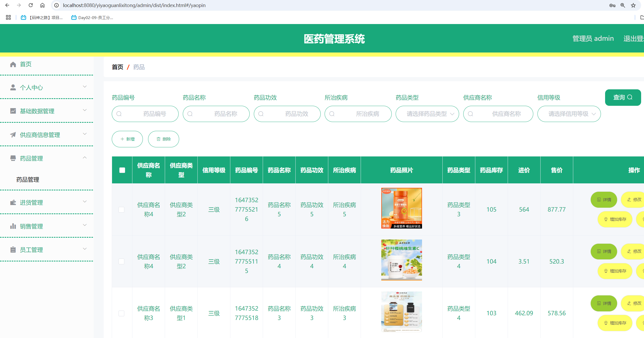
Task: Click the 新增 button to add a drug
Action: click(x=127, y=139)
